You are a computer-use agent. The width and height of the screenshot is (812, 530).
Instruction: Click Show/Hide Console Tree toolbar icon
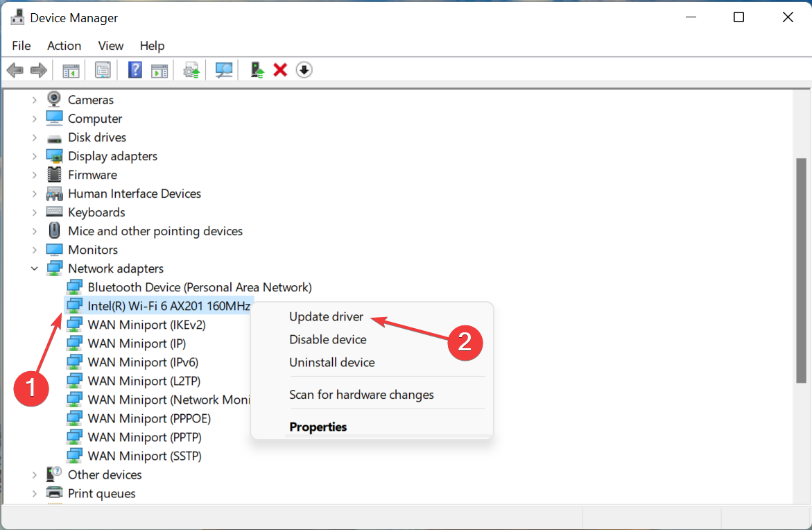pyautogui.click(x=71, y=70)
